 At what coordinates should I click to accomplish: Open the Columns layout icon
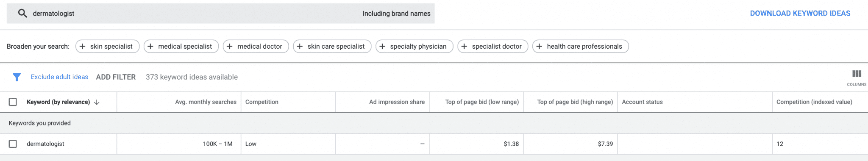pos(857,74)
